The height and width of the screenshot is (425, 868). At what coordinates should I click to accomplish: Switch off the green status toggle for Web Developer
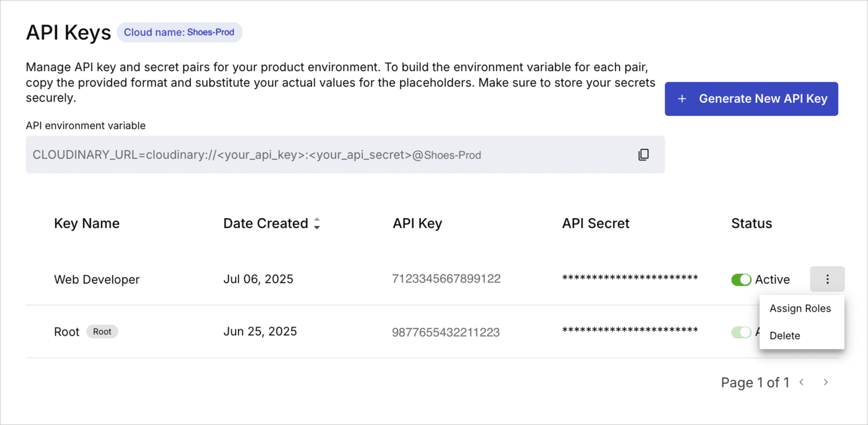click(x=741, y=279)
